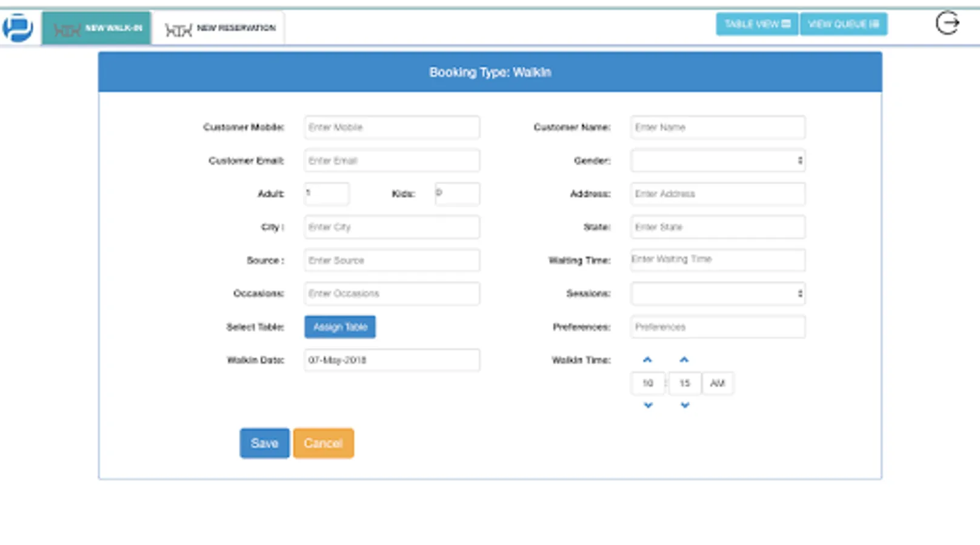Switch to the New Reservation tab

pyautogui.click(x=218, y=28)
